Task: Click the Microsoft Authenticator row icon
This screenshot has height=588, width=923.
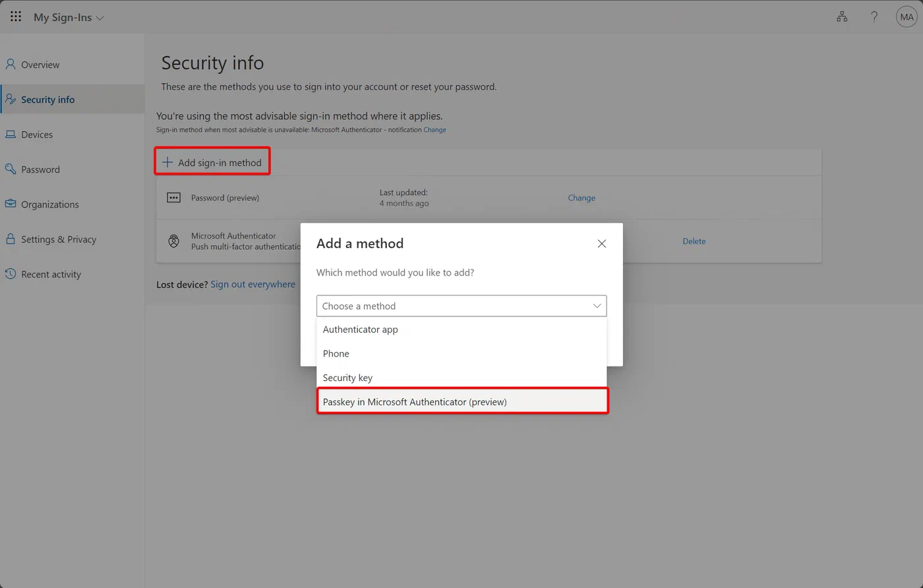Action: click(173, 241)
